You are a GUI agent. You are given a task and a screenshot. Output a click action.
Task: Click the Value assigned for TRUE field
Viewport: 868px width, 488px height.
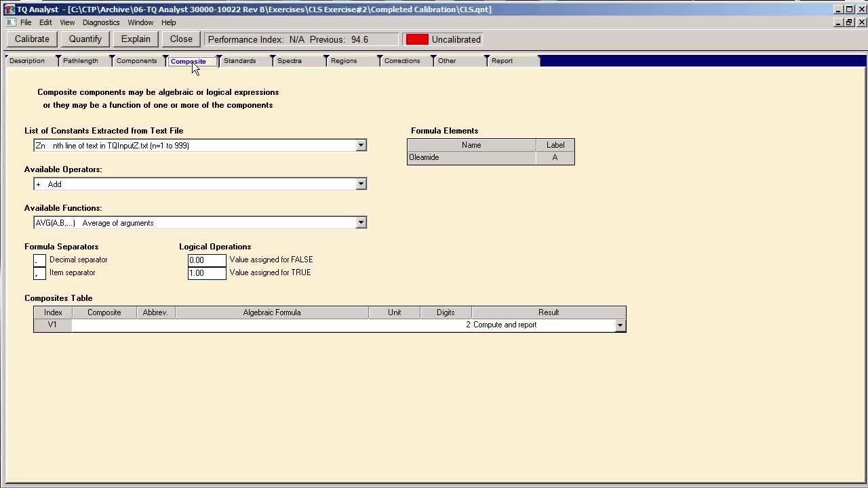point(207,273)
